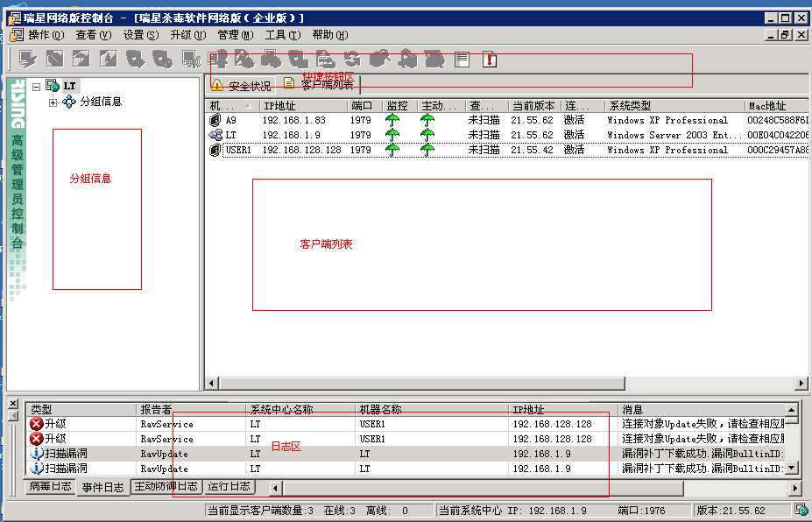The width and height of the screenshot is (812, 522).
Task: Click the network icon in status bar corner
Action: (801, 510)
